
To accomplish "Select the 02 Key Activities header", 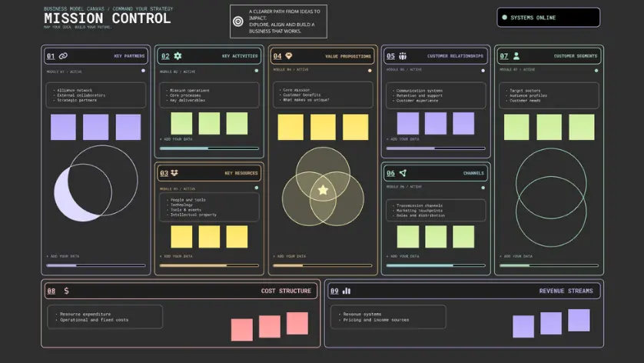I will pyautogui.click(x=209, y=56).
